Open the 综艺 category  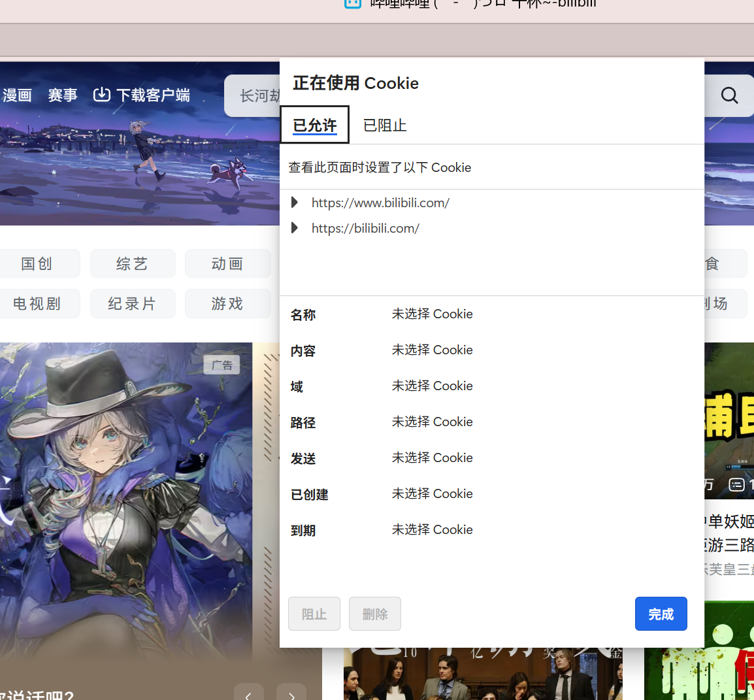132,263
